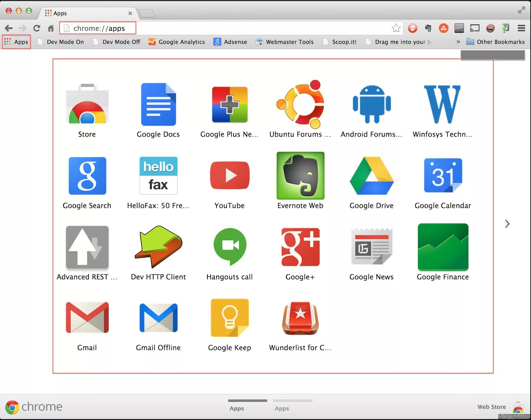531x420 pixels.
Task: Open the HelloFax app icon
Action: (158, 176)
